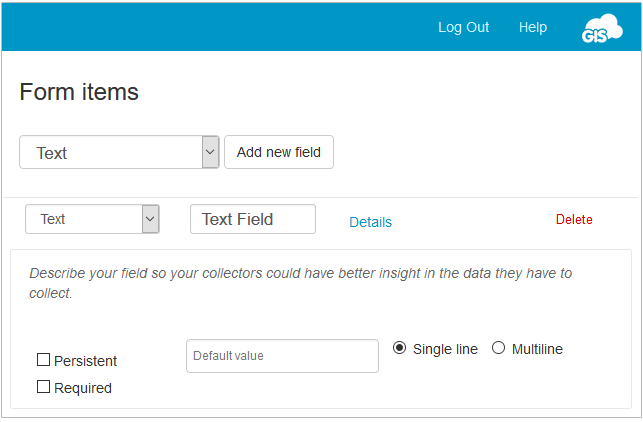Viewport: 643px width, 422px height.
Task: Click the field description placeholder text
Action: point(300,283)
